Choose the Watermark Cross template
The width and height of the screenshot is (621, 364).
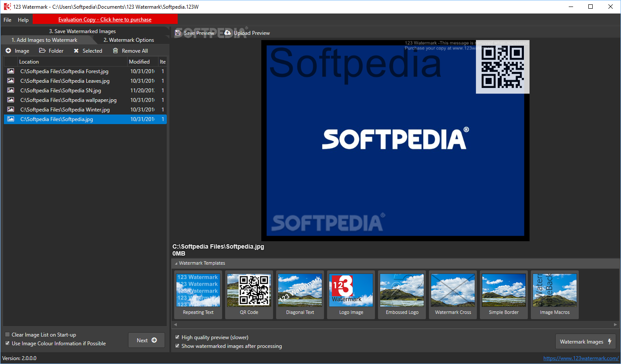(453, 295)
